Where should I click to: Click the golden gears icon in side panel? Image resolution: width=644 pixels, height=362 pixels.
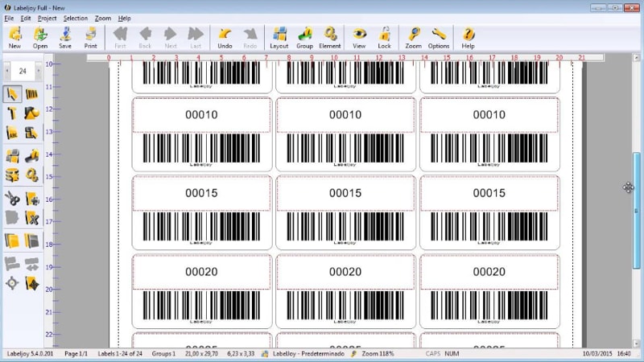click(31, 175)
